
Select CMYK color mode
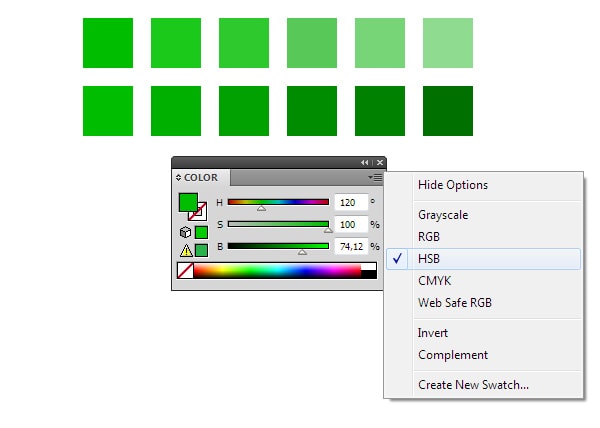tap(434, 281)
